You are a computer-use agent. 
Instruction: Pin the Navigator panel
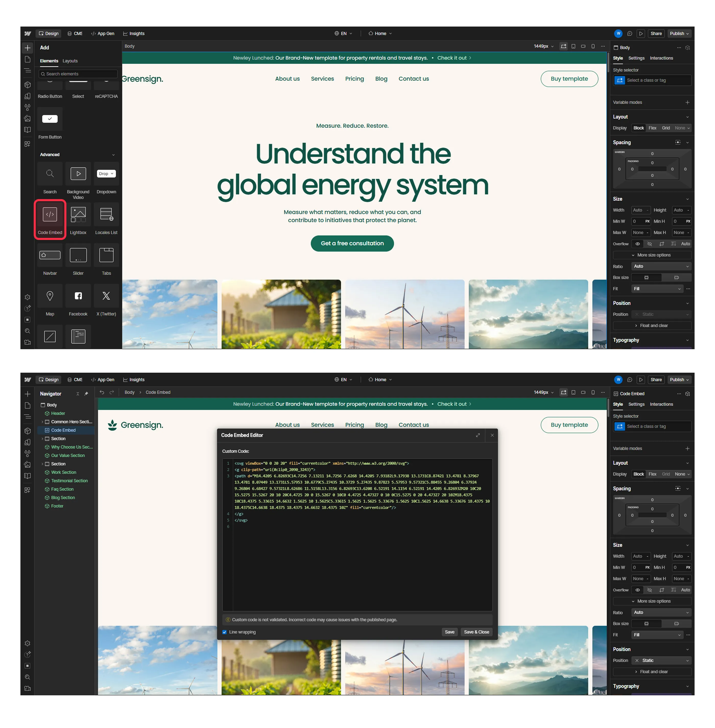86,393
